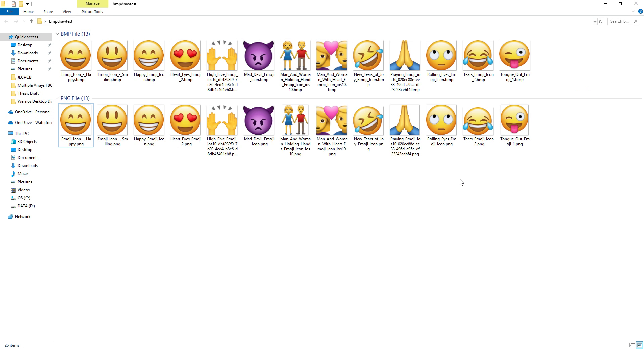The image size is (644, 349).
Task: Open Explorer Help question mark
Action: coord(640,12)
